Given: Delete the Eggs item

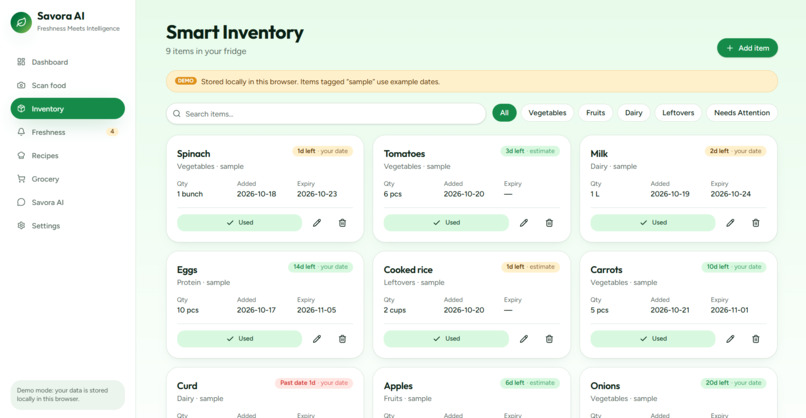Looking at the screenshot, I should coord(342,339).
